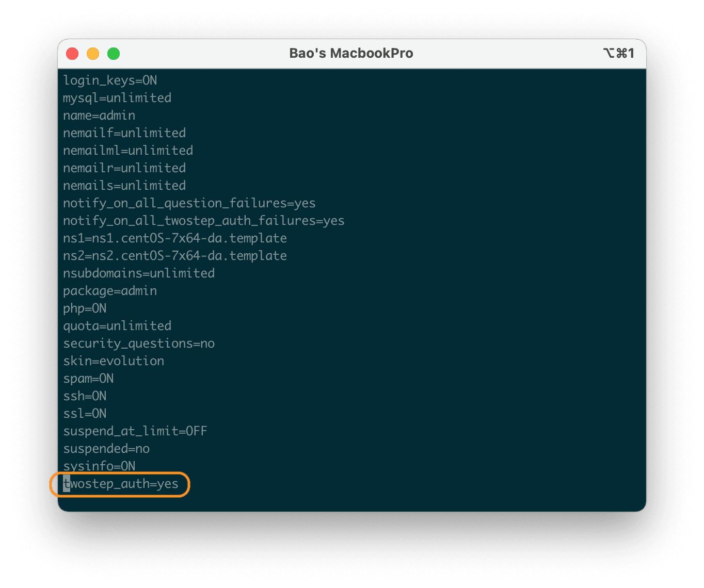The height and width of the screenshot is (588, 704).
Task: Click the ssl=ON line
Action: (85, 414)
